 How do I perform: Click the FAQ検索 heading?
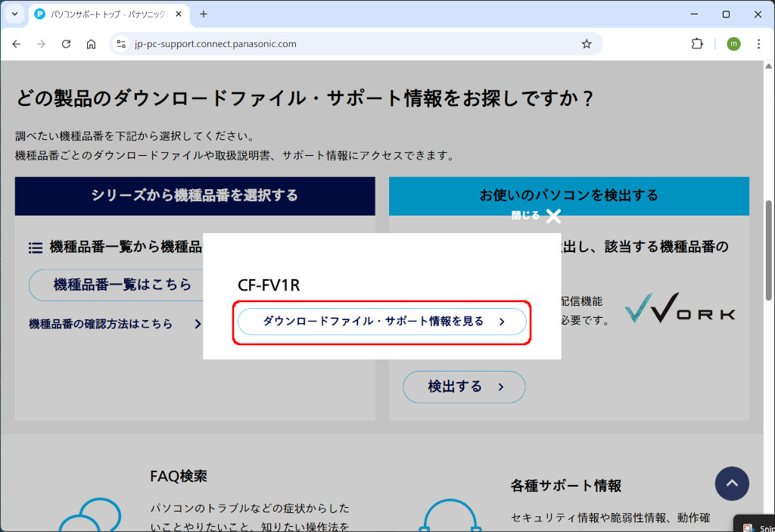(x=179, y=476)
